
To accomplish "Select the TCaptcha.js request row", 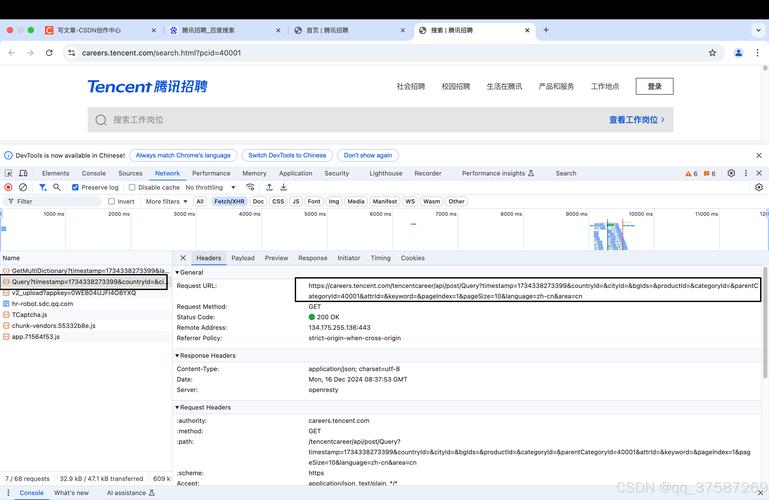I will (85, 315).
